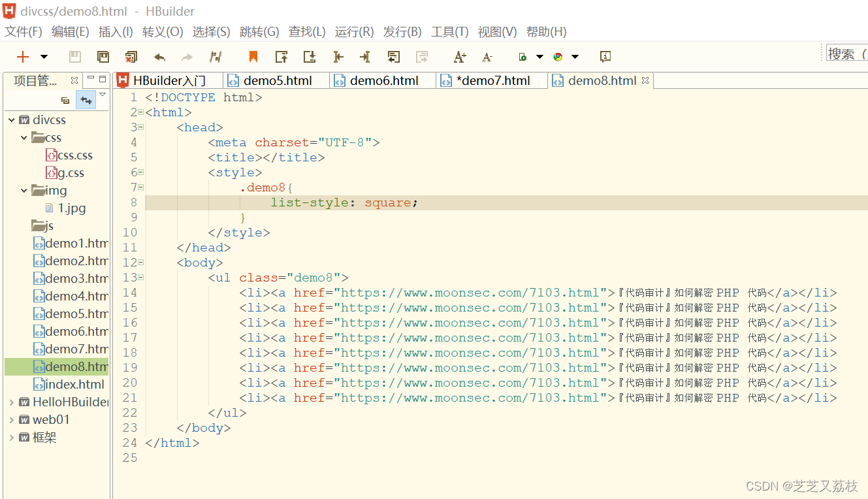The height and width of the screenshot is (499, 868).
Task: Click the info panel icon at toolbar end
Action: click(605, 57)
